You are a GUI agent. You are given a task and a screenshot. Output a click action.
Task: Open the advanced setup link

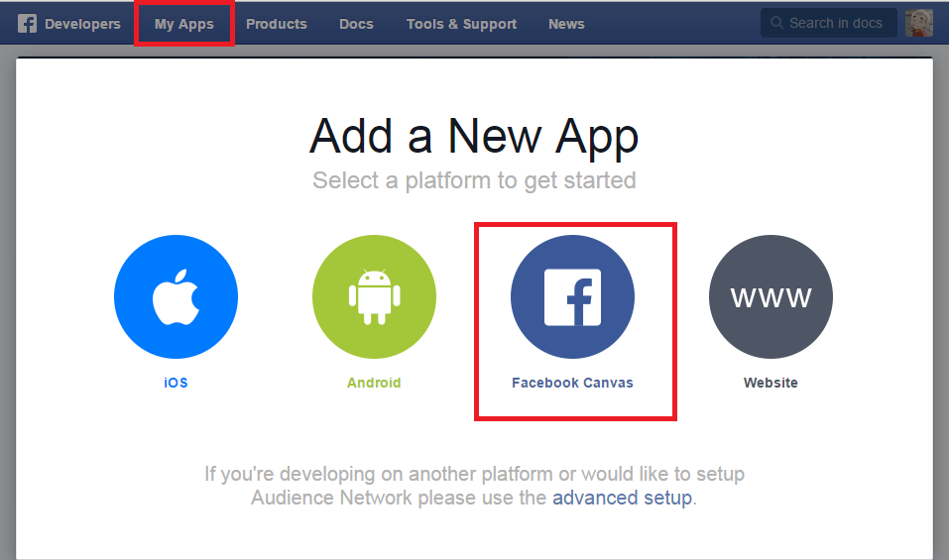(622, 498)
